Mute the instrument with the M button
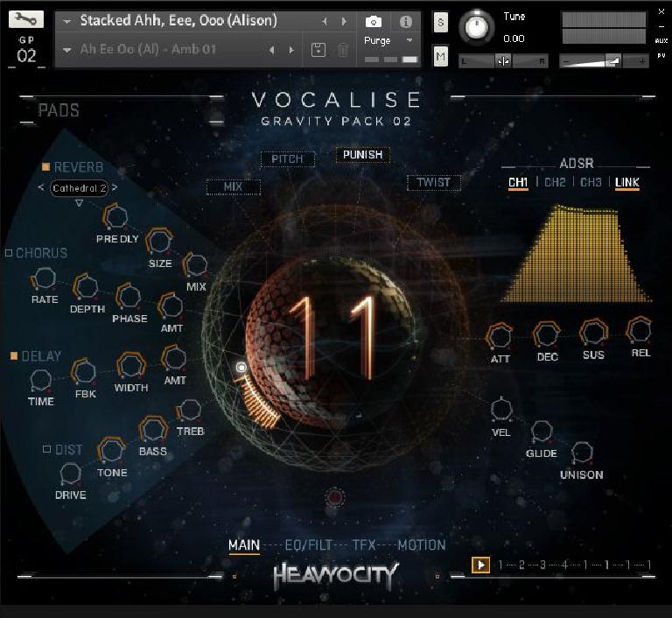The image size is (672, 618). tap(441, 56)
